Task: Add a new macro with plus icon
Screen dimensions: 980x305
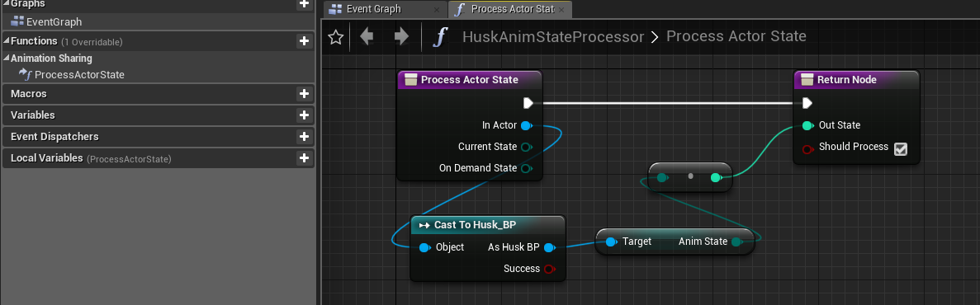Action: pyautogui.click(x=305, y=93)
